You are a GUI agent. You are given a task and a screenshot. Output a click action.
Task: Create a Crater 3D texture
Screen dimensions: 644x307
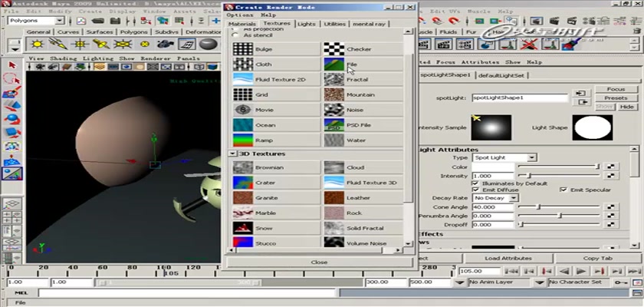click(276, 183)
